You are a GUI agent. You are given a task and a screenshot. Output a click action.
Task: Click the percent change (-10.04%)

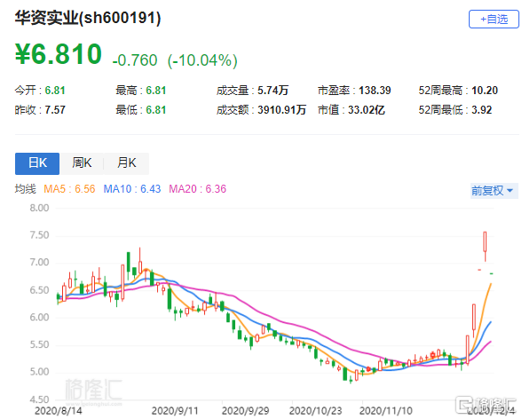pyautogui.click(x=202, y=60)
